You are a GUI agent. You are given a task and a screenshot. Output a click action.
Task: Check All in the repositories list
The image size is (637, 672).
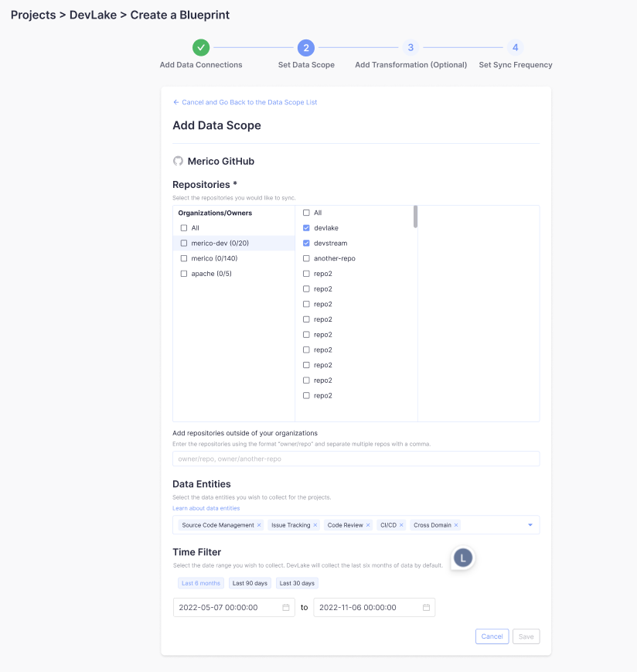point(306,213)
